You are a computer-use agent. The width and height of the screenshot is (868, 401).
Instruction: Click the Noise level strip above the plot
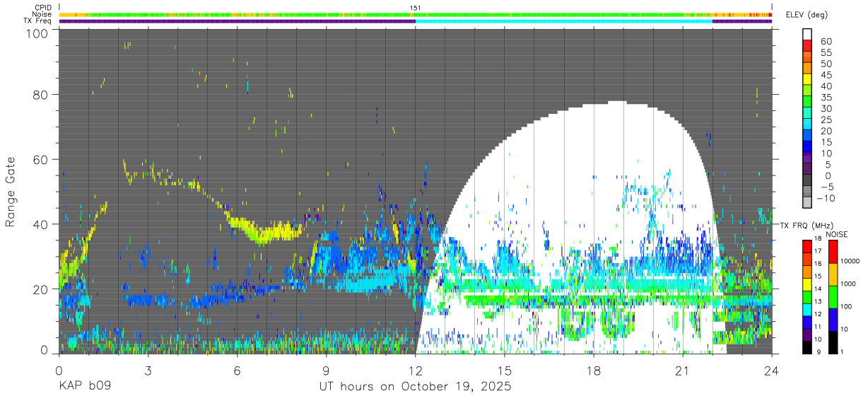(x=415, y=14)
